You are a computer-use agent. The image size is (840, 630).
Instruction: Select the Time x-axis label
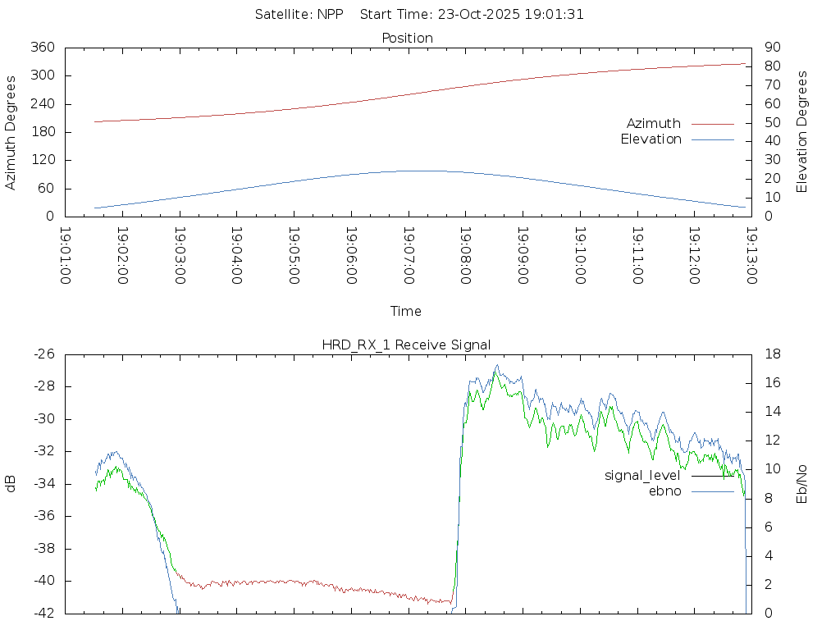406,311
